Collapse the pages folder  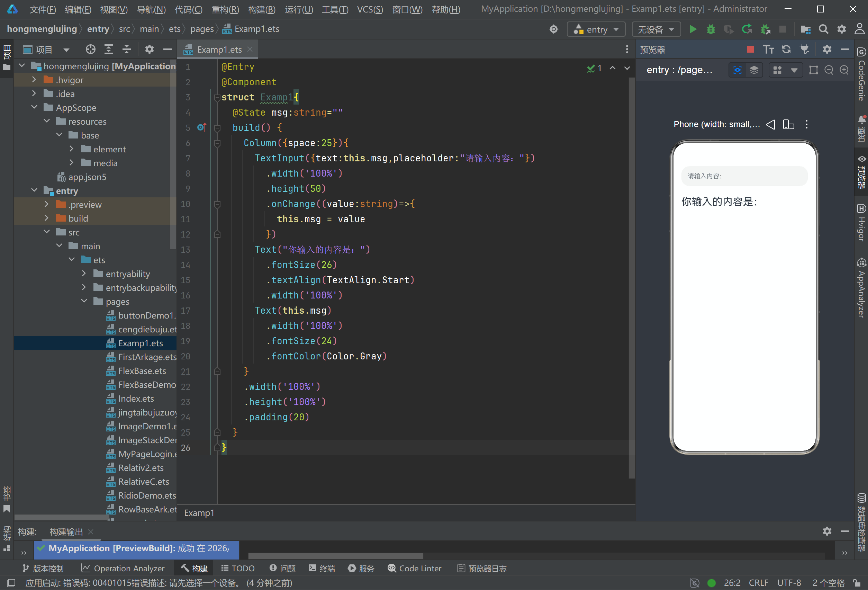tap(84, 301)
